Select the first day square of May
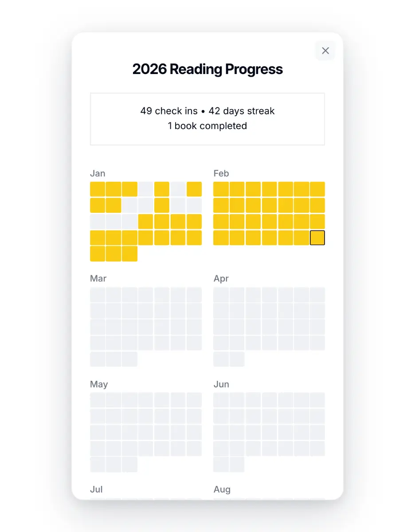The image size is (415, 532). [98, 400]
